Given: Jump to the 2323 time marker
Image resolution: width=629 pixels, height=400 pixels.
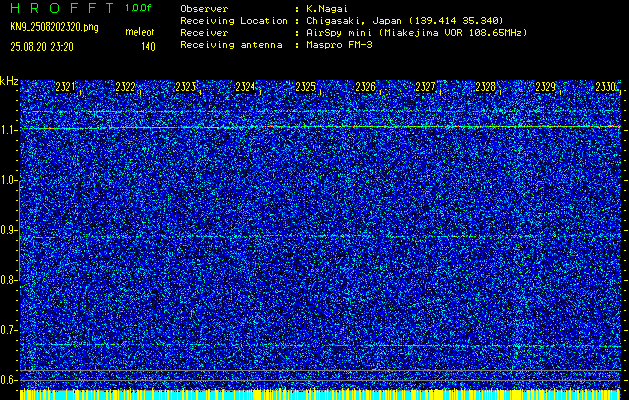Looking at the screenshot, I should pyautogui.click(x=185, y=87).
